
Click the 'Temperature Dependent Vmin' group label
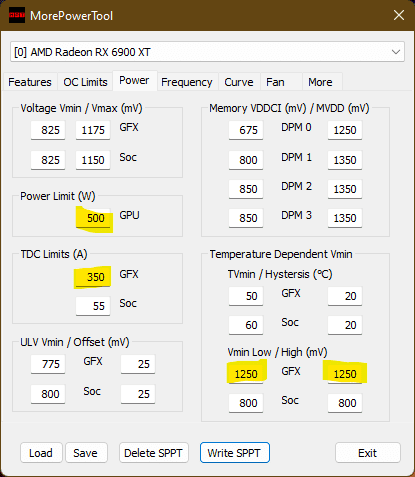click(x=281, y=254)
